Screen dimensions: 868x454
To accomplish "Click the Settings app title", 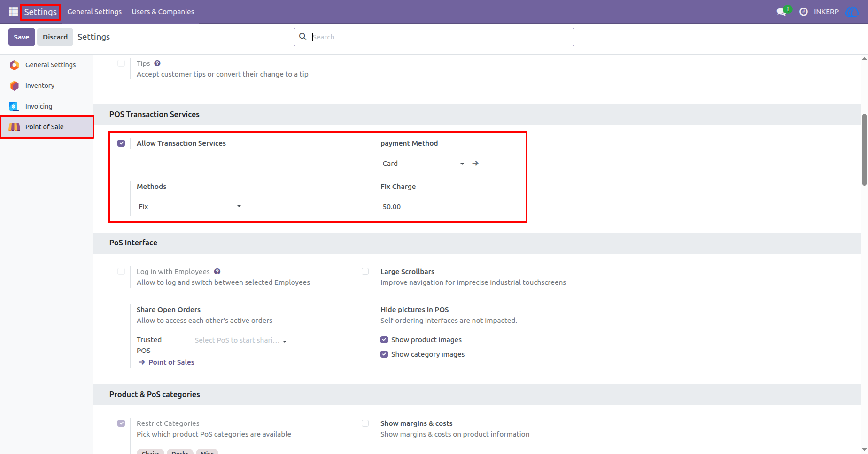I will (40, 12).
